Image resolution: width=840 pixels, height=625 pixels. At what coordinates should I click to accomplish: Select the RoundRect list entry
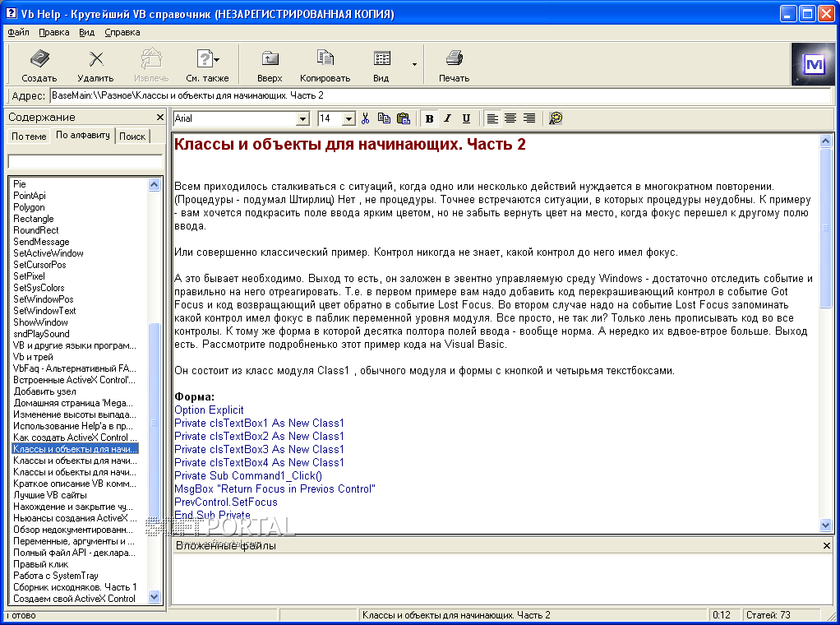coord(36,230)
